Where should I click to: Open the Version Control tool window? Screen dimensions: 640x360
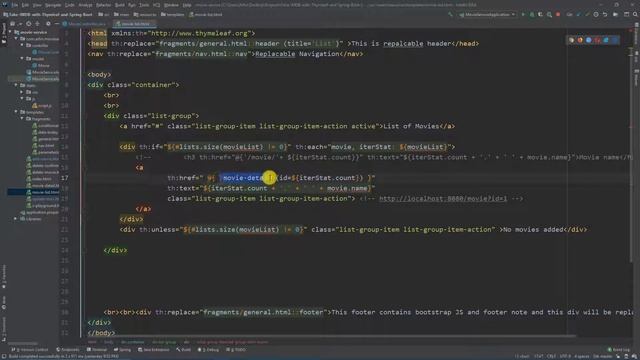tap(29, 350)
